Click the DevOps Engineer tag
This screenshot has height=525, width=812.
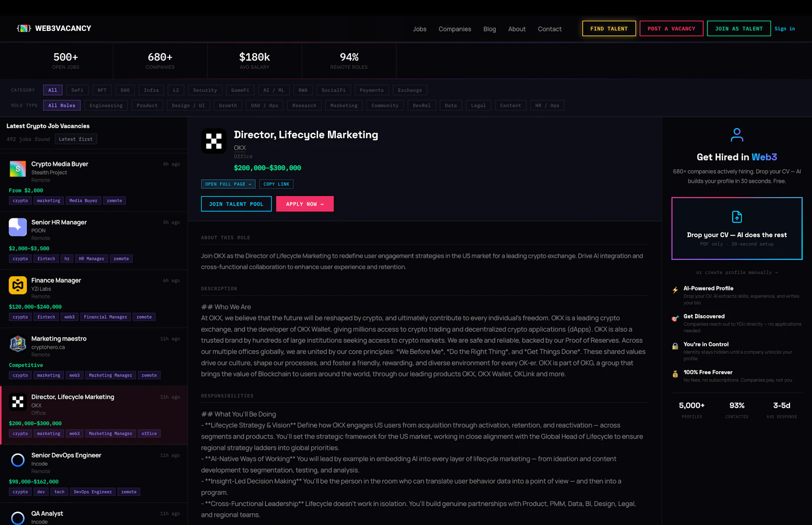[x=93, y=492]
